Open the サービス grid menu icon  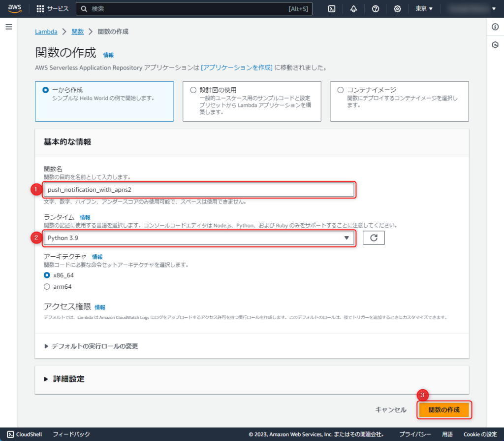pos(40,9)
